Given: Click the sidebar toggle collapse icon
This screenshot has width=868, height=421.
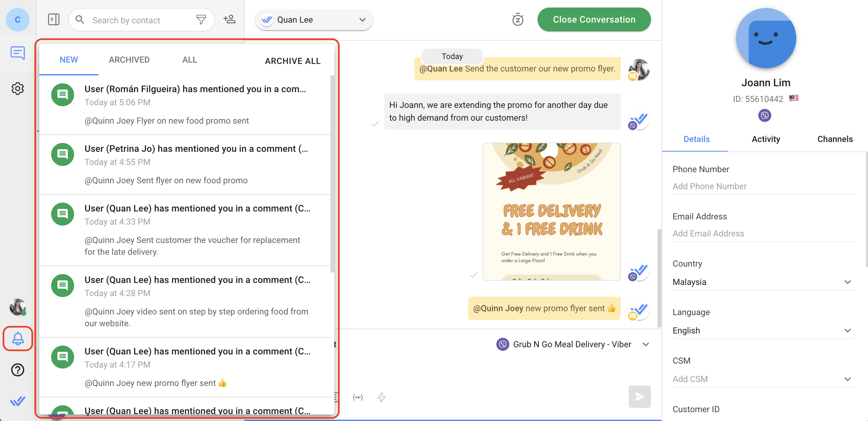Looking at the screenshot, I should (54, 19).
